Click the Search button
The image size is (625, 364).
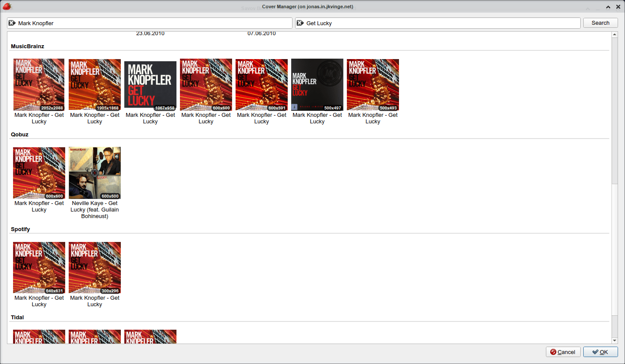(x=600, y=23)
